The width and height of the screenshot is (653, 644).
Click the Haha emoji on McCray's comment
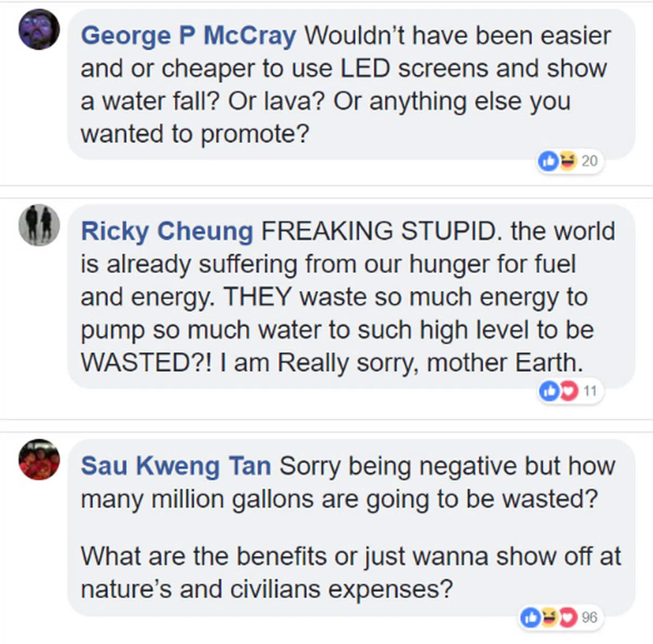(x=567, y=161)
